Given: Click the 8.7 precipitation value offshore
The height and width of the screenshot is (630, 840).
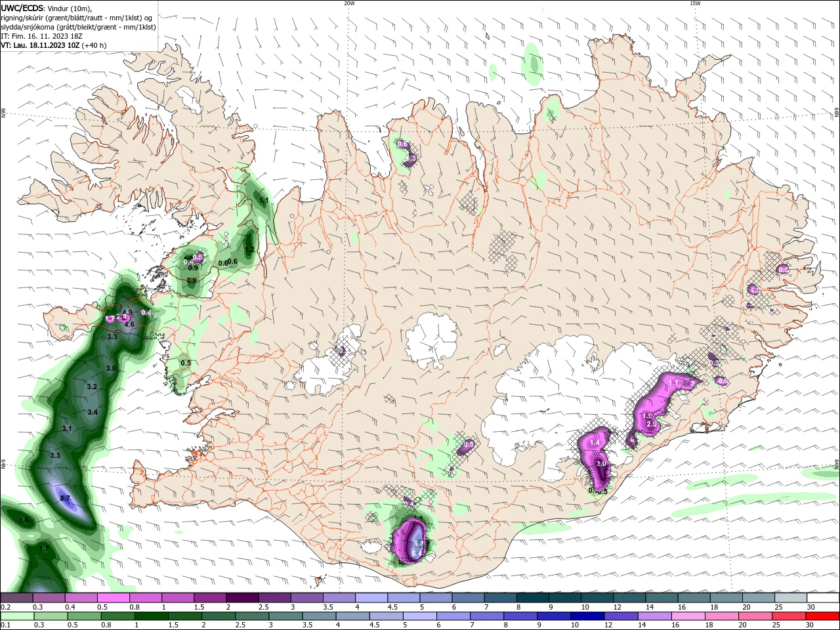Looking at the screenshot, I should click(x=64, y=499).
